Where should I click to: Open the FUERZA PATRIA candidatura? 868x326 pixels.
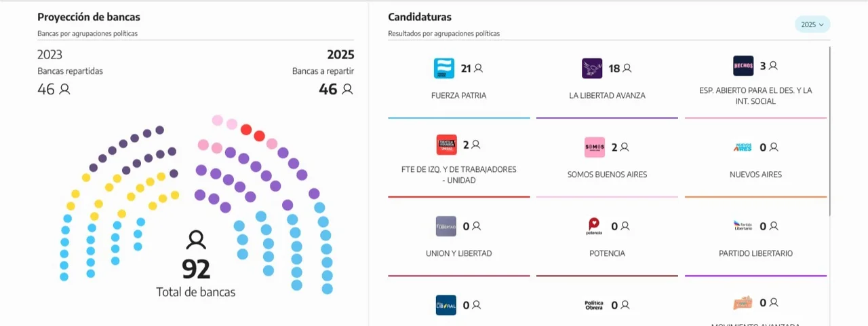point(458,96)
